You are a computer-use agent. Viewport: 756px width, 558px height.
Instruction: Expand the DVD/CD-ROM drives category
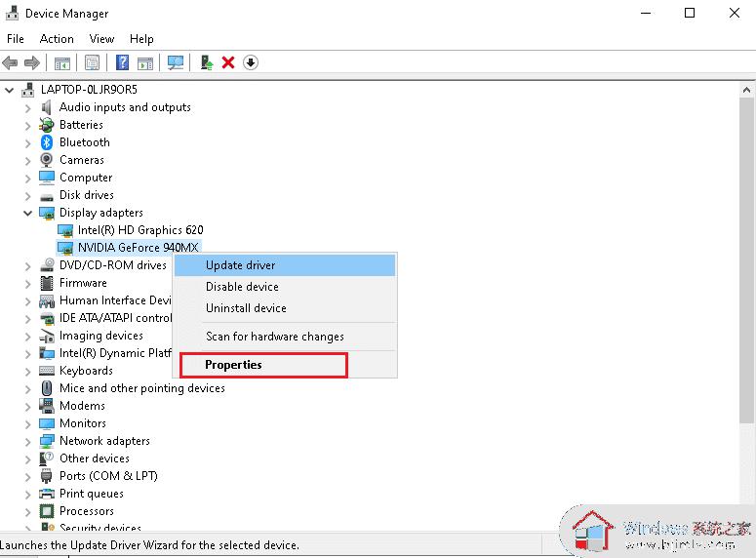[28, 266]
